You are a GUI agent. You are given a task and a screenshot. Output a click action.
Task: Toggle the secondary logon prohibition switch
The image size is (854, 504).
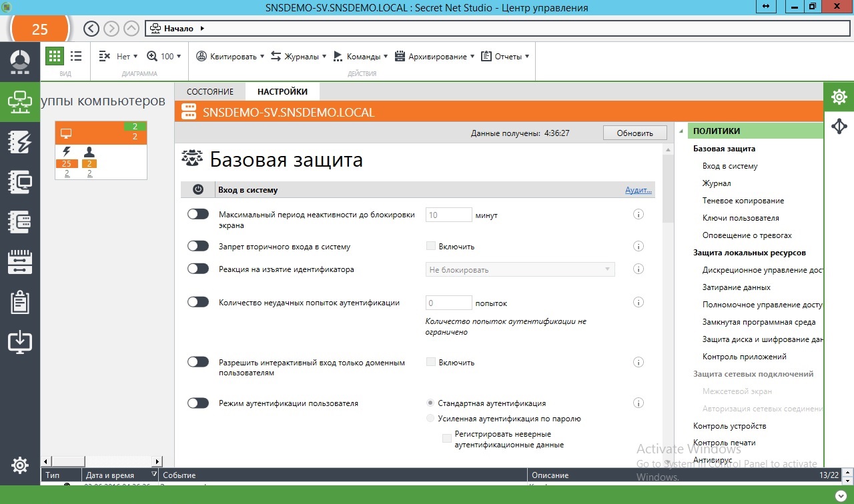198,246
